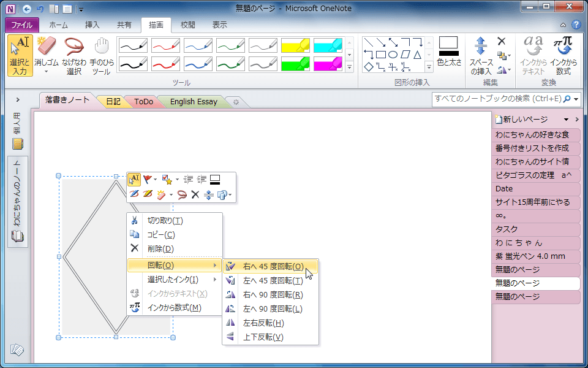Image resolution: width=588 pixels, height=368 pixels.
Task: Click the notebook search box
Action: click(497, 99)
